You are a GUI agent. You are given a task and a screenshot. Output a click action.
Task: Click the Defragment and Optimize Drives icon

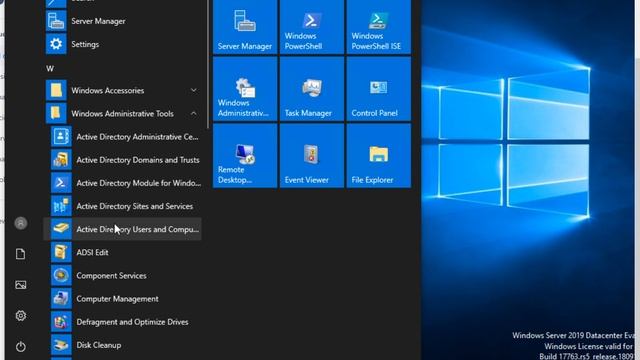pyautogui.click(x=61, y=322)
